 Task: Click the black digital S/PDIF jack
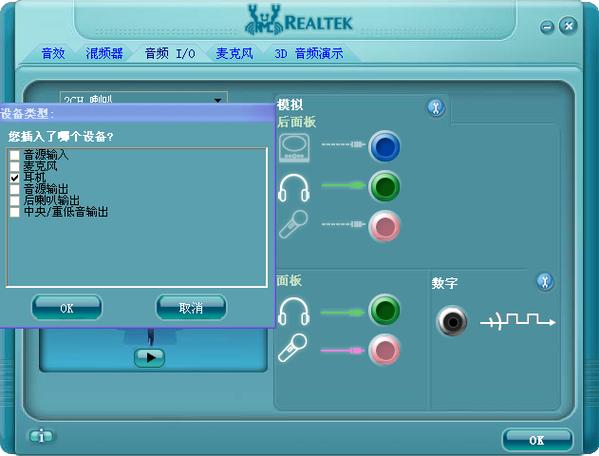coord(452,321)
